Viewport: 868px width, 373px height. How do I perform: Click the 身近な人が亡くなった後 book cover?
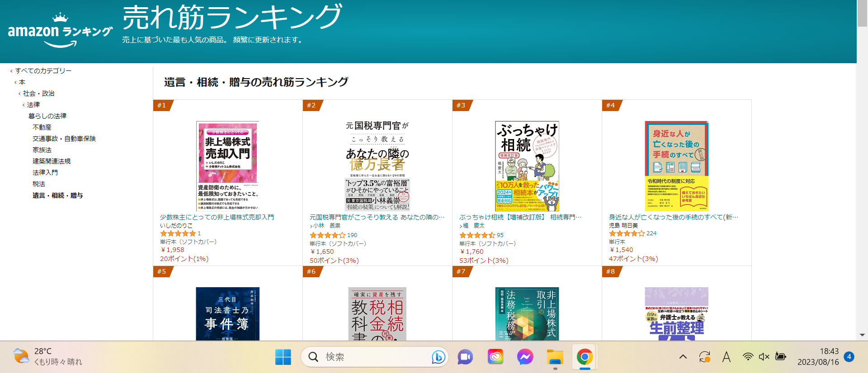pyautogui.click(x=676, y=166)
